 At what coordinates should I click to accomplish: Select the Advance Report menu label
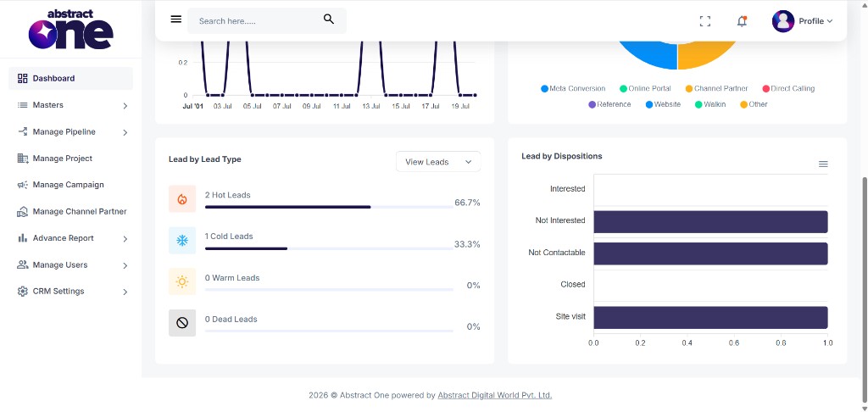pyautogui.click(x=63, y=238)
